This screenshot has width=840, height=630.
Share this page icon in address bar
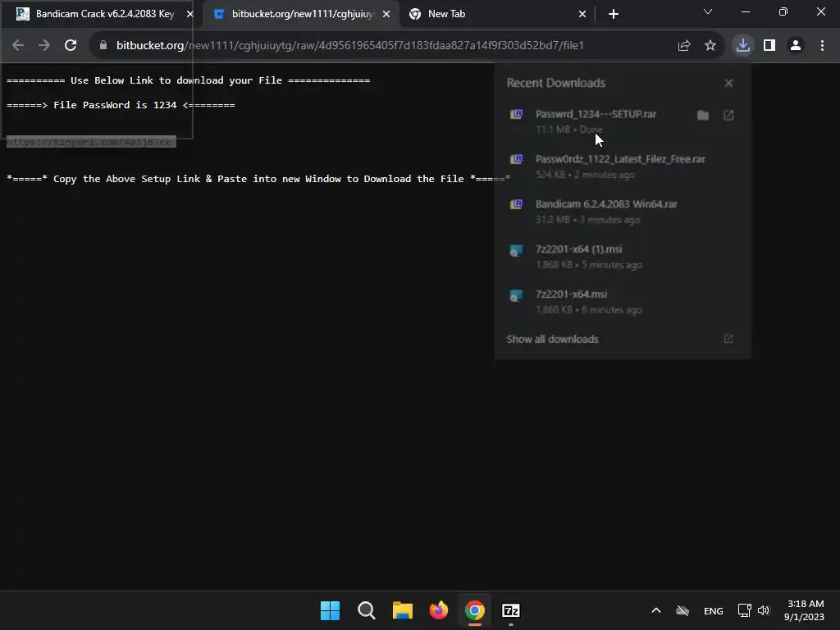coord(684,46)
